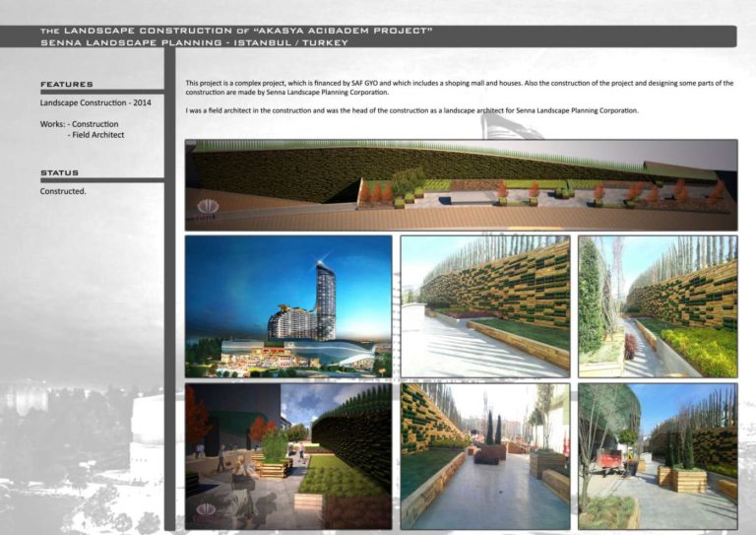Screen dimensions: 756x535
Task: Select the bottom-right photo with red truck
Action: tap(658, 456)
